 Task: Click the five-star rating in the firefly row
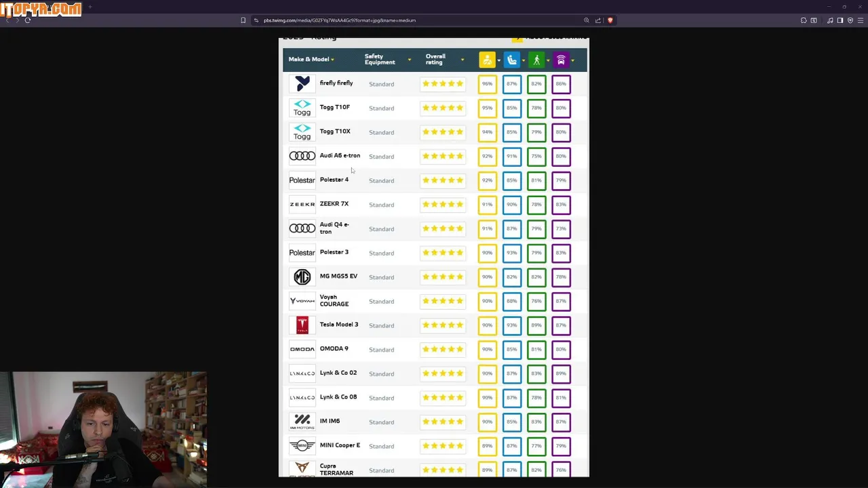[443, 84]
